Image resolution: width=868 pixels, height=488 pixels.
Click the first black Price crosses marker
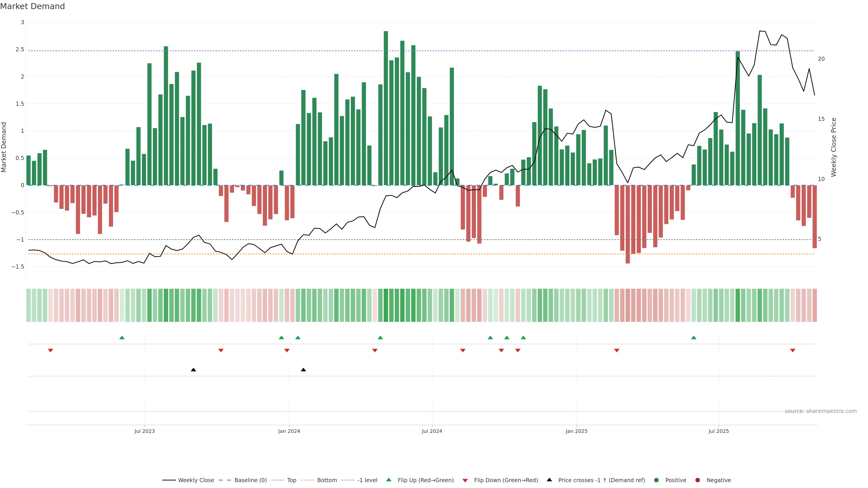coord(193,369)
